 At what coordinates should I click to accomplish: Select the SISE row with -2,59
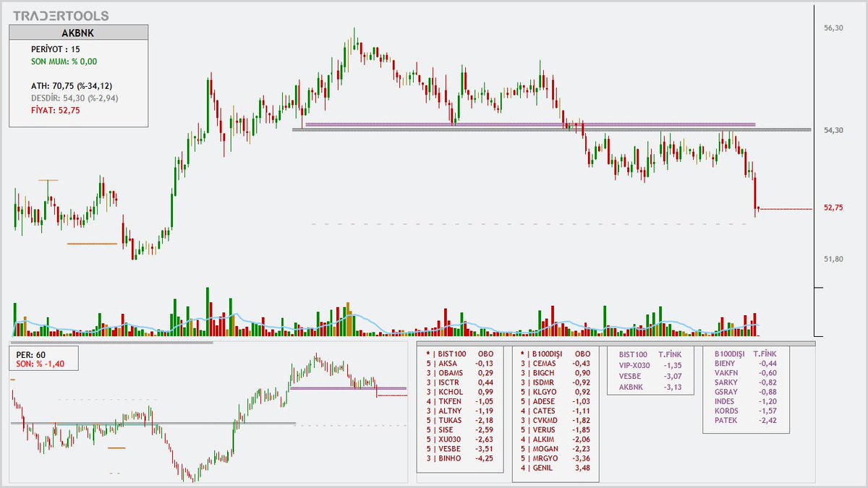[460, 429]
